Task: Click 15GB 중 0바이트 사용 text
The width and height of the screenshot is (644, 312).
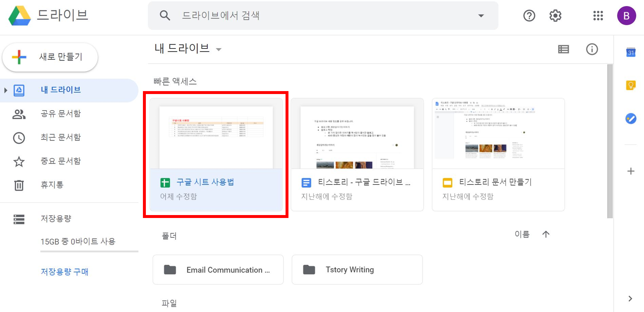Action: 78,242
